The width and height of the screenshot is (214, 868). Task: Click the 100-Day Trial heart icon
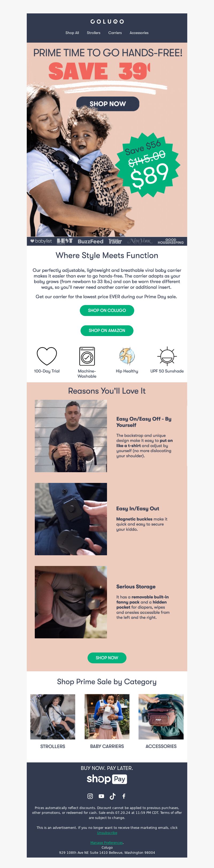point(47,356)
